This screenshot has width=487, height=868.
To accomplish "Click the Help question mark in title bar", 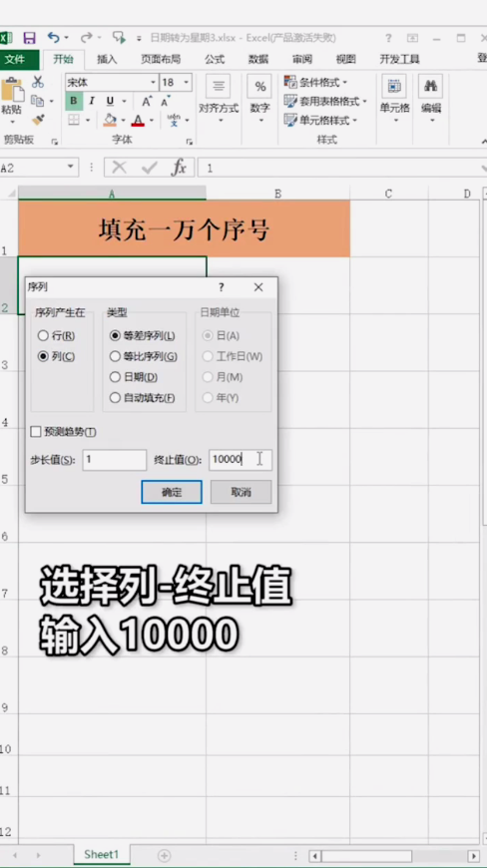I will 388,38.
